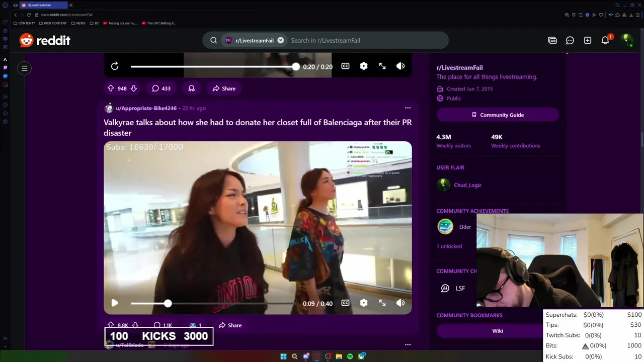Reload the current page
This screenshot has width=644, height=362.
[29, 15]
